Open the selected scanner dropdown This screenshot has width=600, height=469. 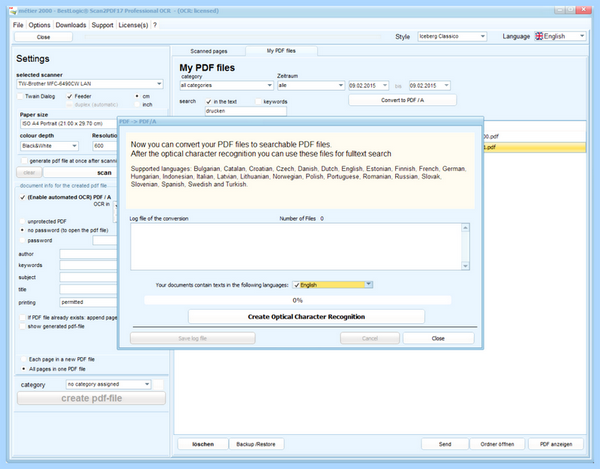(x=90, y=84)
